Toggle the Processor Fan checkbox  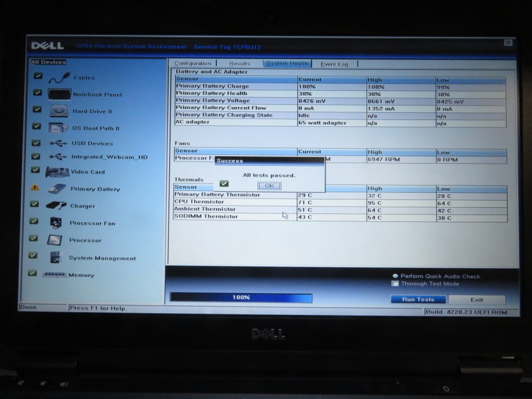coord(34,221)
